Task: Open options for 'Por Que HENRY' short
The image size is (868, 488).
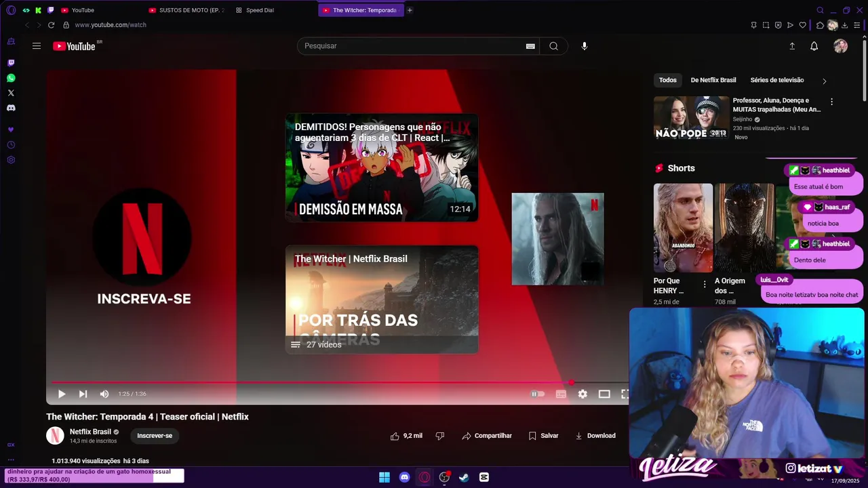Action: point(705,285)
